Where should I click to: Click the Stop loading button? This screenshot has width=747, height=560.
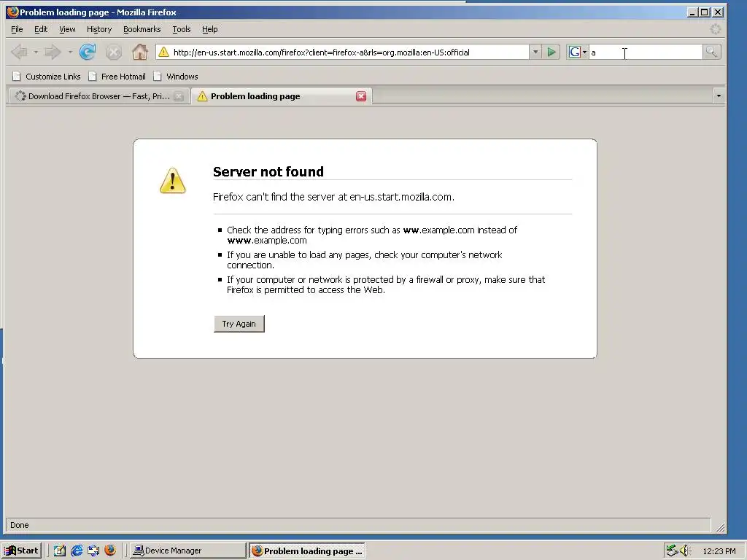pyautogui.click(x=113, y=52)
